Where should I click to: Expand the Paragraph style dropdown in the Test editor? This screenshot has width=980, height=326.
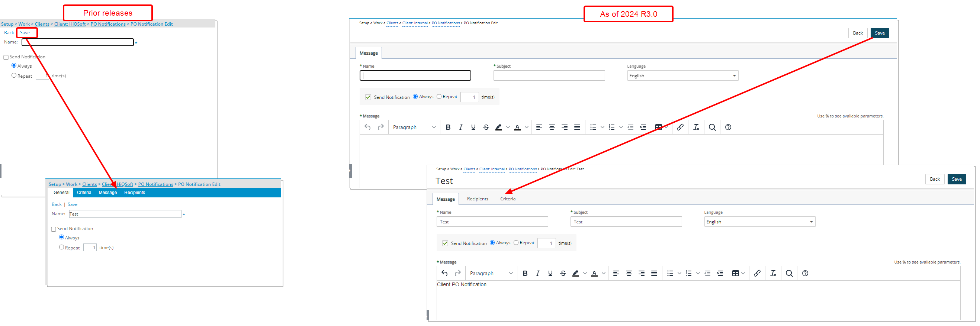point(491,273)
